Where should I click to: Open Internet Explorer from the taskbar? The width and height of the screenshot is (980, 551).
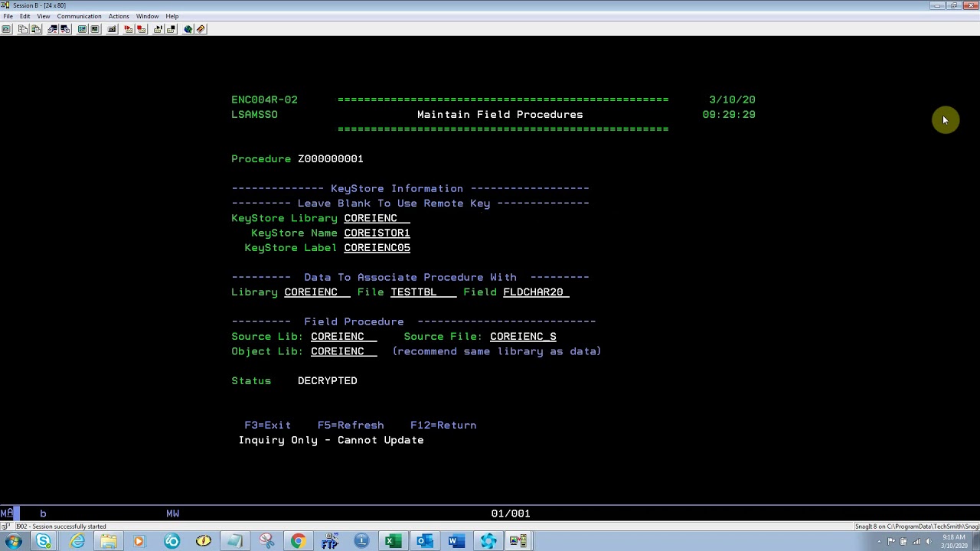tap(77, 542)
